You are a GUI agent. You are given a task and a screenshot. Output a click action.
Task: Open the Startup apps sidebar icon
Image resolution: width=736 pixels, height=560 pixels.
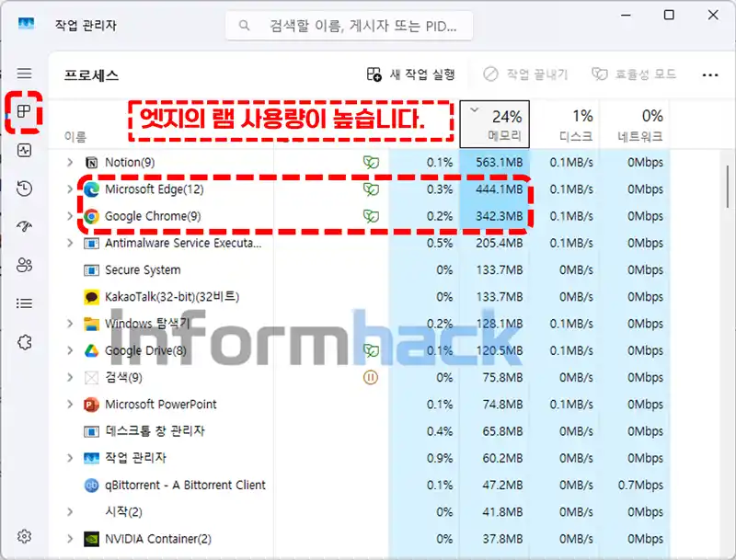click(x=25, y=226)
